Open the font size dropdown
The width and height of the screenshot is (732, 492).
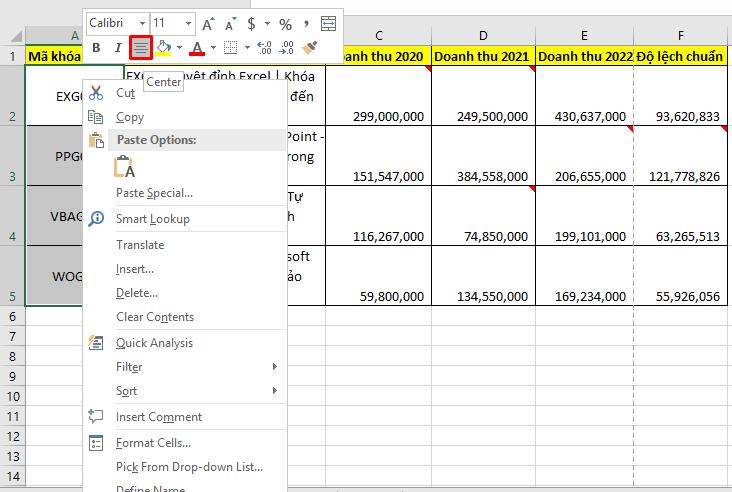click(188, 23)
